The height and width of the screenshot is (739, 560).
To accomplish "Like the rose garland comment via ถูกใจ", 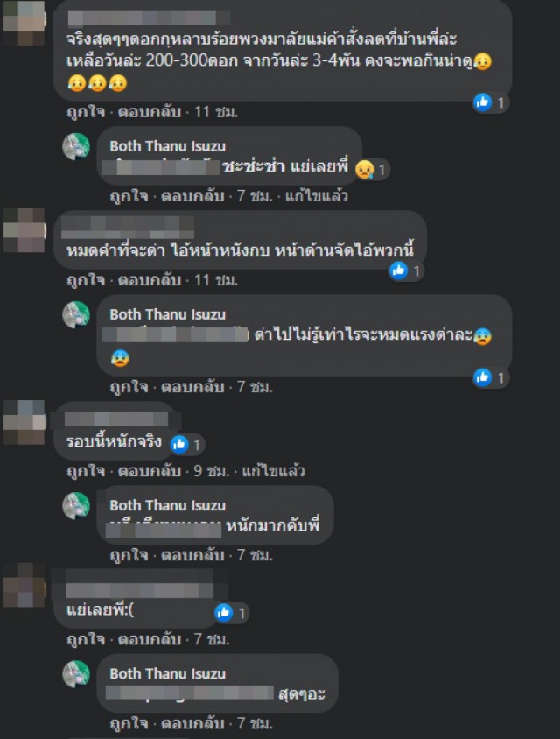I will pos(86,112).
